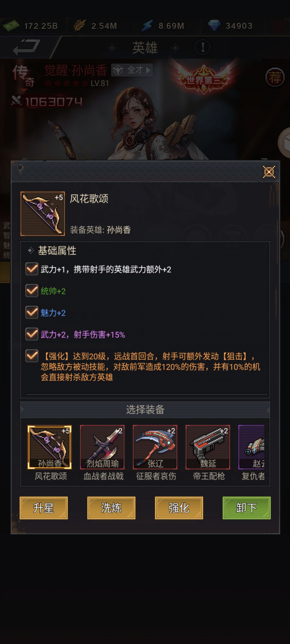Select the 征服者哀伤 scythe equipment
This screenshot has width=290, height=644.
click(x=155, y=447)
